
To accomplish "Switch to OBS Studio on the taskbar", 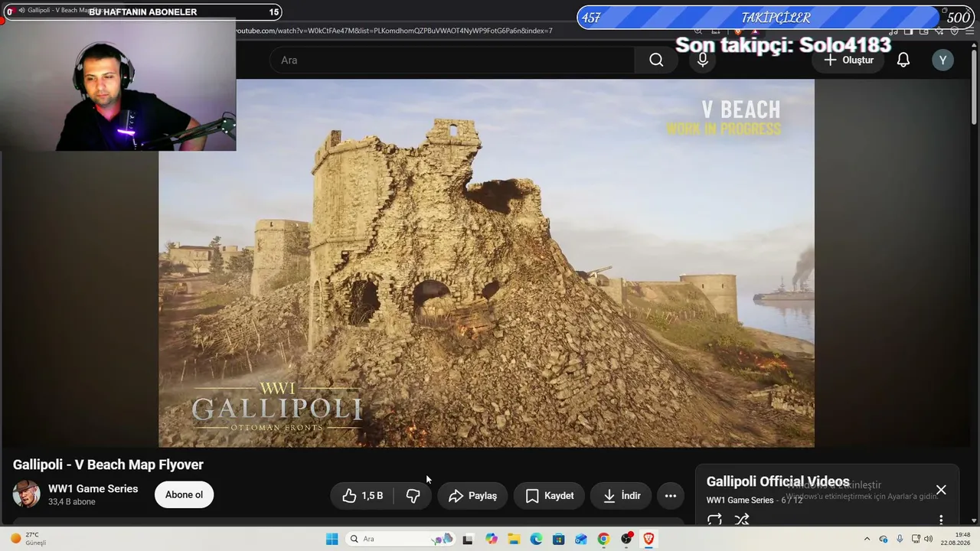I will pos(626,539).
